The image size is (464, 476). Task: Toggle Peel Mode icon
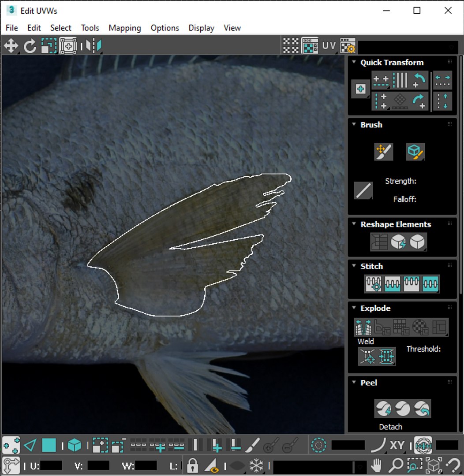[x=402, y=409]
